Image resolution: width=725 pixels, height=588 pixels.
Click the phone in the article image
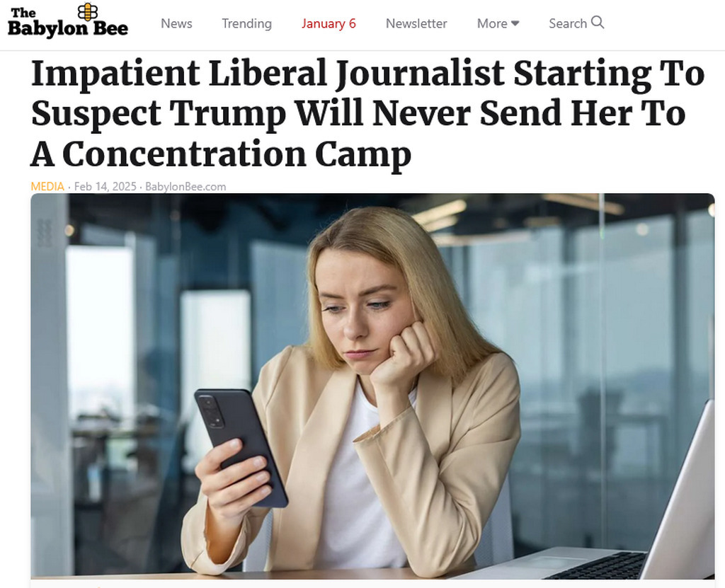click(x=241, y=447)
